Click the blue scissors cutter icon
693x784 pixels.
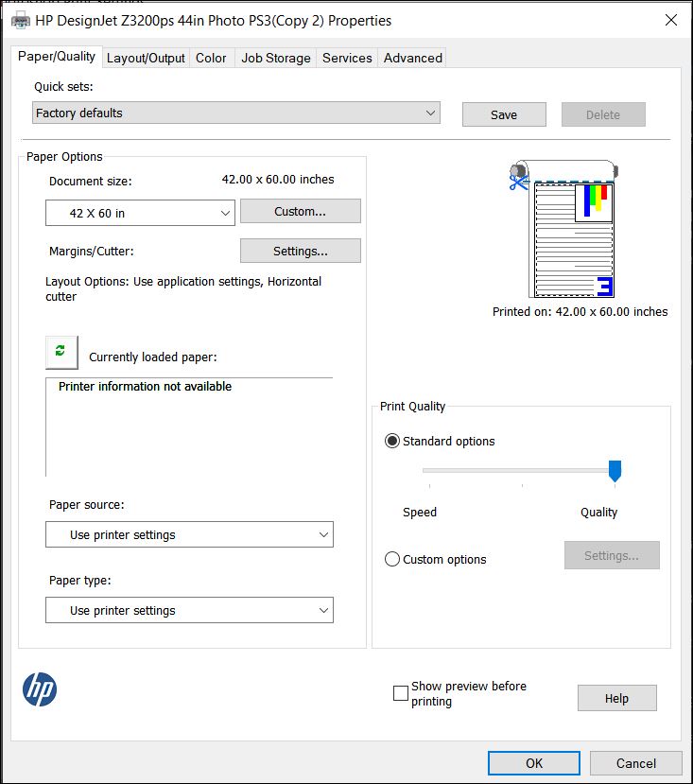[x=517, y=179]
